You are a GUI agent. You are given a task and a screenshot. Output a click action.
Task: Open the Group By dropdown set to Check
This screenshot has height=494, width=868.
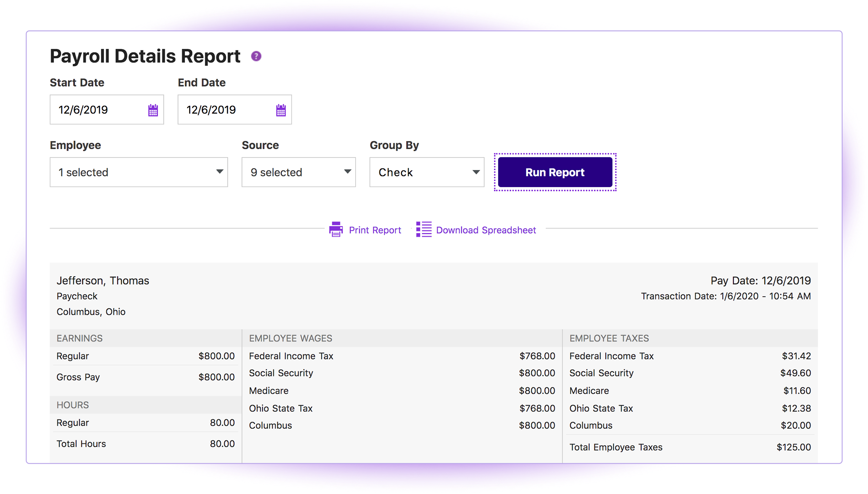click(x=426, y=172)
